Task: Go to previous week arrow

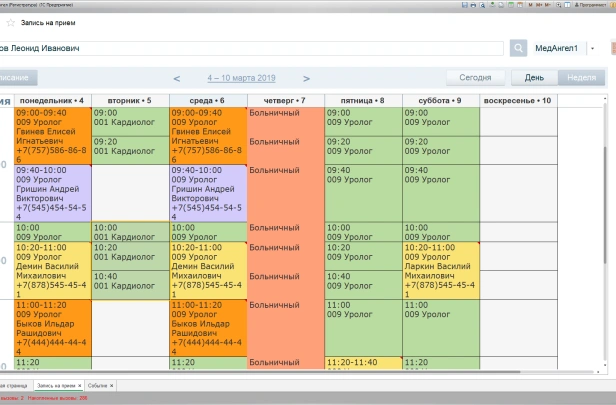Action: tap(177, 78)
